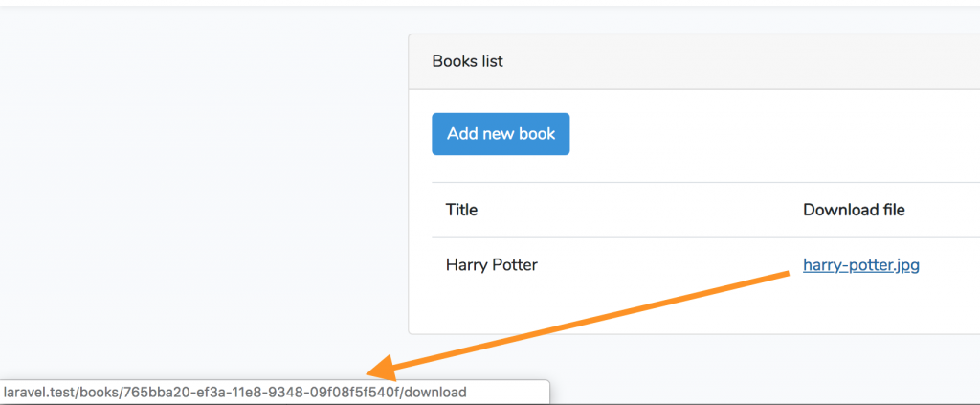Image resolution: width=980 pixels, height=405 pixels.
Task: Click the Title column header
Action: pyautogui.click(x=462, y=210)
